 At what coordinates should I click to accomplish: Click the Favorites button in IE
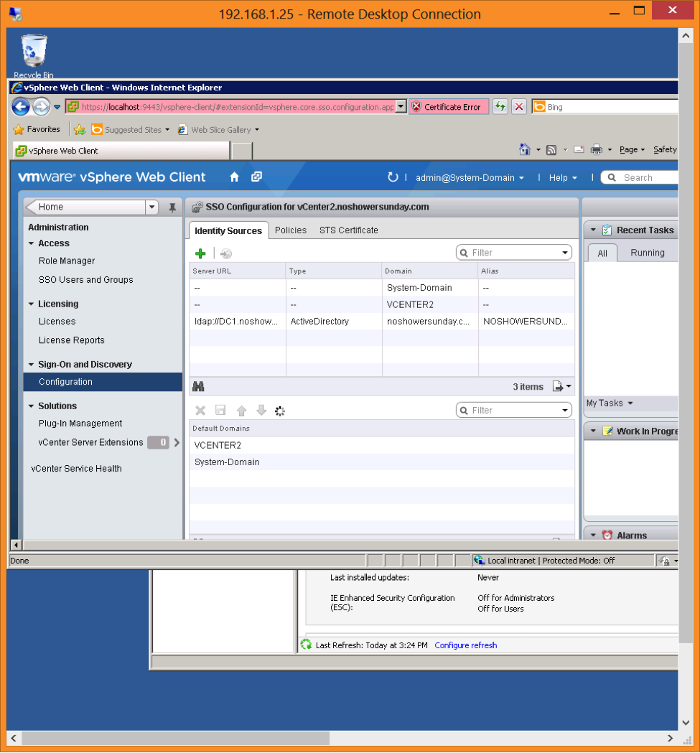click(37, 129)
